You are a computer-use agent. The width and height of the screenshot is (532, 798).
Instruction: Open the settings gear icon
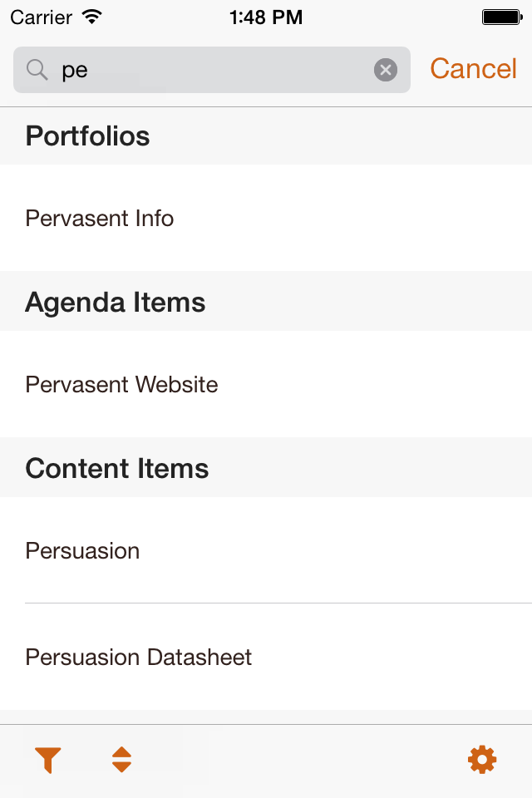481,760
